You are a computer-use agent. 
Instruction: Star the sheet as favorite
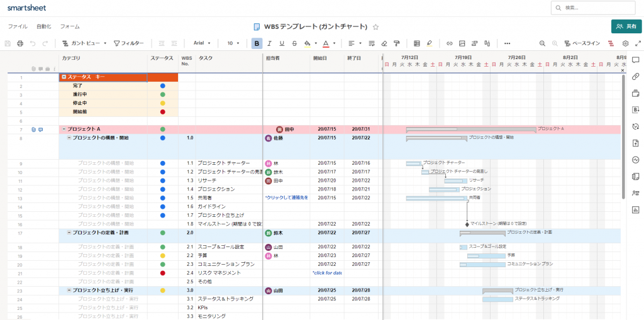point(375,27)
